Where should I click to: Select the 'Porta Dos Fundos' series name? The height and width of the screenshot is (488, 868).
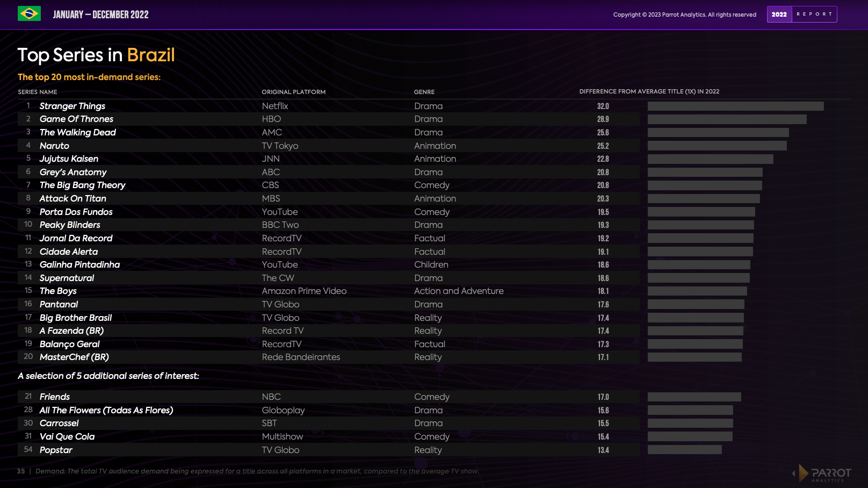[76, 212]
